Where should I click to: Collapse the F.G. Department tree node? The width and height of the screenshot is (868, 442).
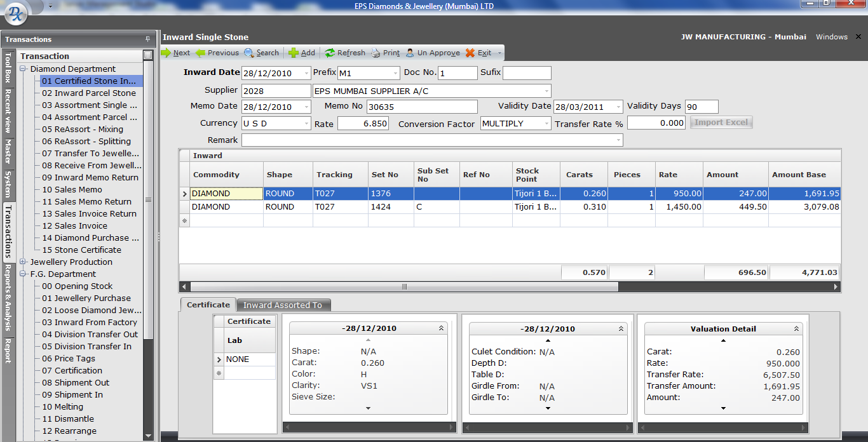[23, 274]
